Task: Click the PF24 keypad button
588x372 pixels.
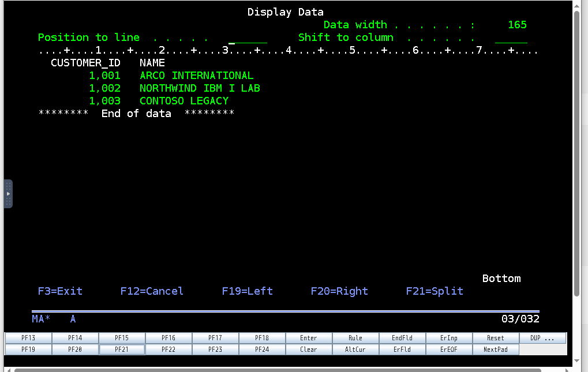Action: [262, 350]
